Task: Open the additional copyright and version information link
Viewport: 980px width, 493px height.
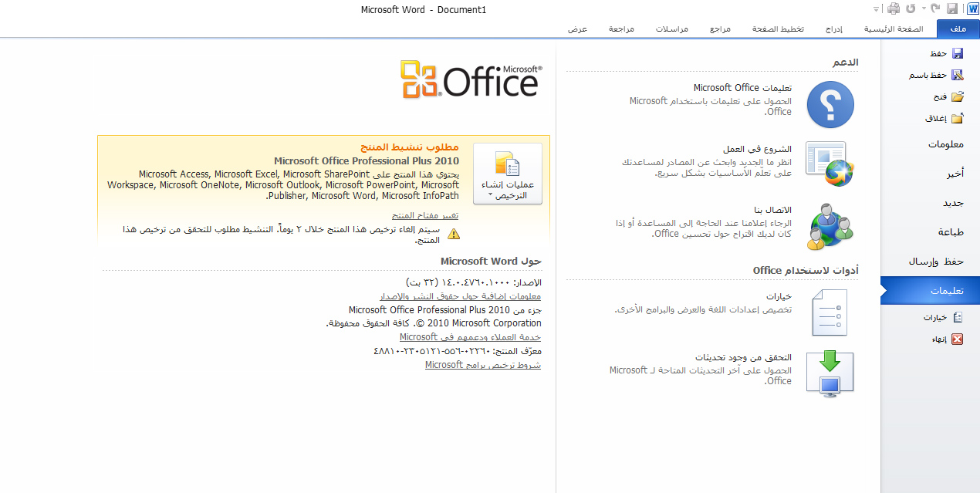Action: point(460,296)
